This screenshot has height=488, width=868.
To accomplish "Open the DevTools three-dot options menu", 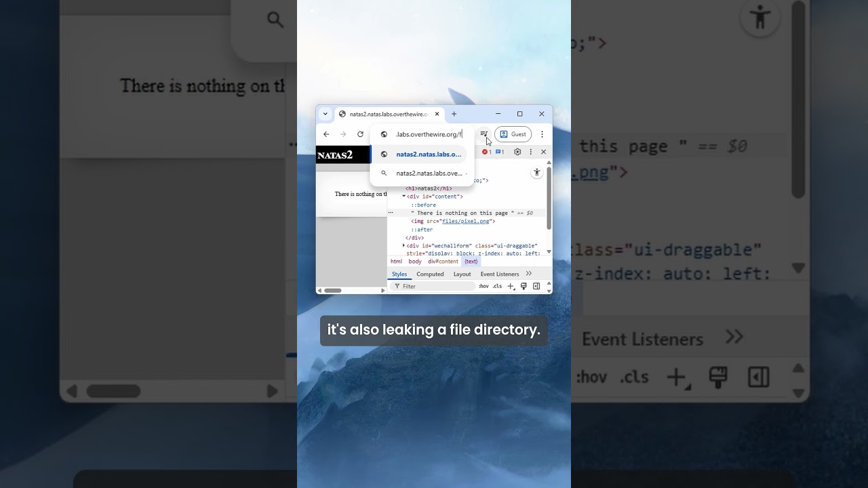I will [x=530, y=152].
